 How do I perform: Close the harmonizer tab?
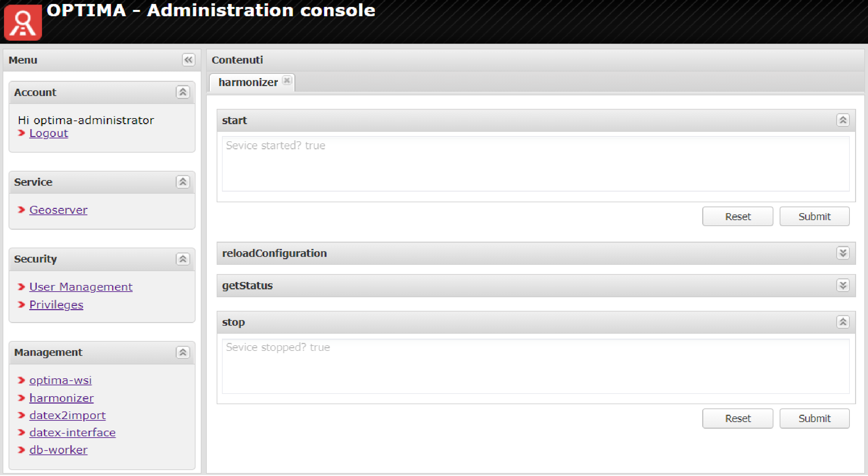(x=287, y=80)
